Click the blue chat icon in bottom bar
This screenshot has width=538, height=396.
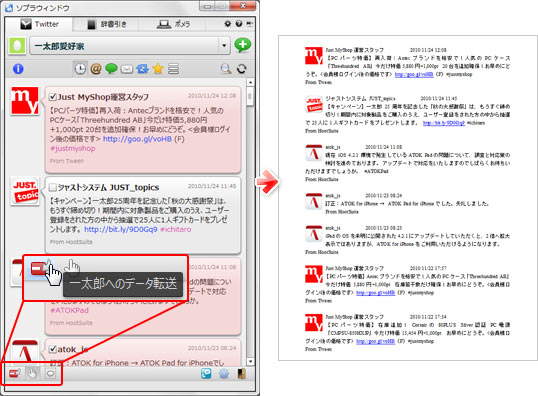click(x=206, y=373)
